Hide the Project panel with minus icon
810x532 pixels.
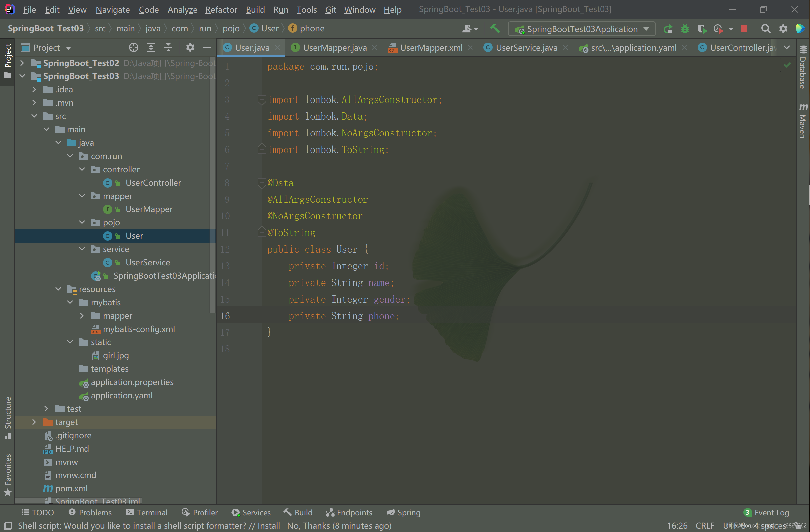(x=207, y=47)
